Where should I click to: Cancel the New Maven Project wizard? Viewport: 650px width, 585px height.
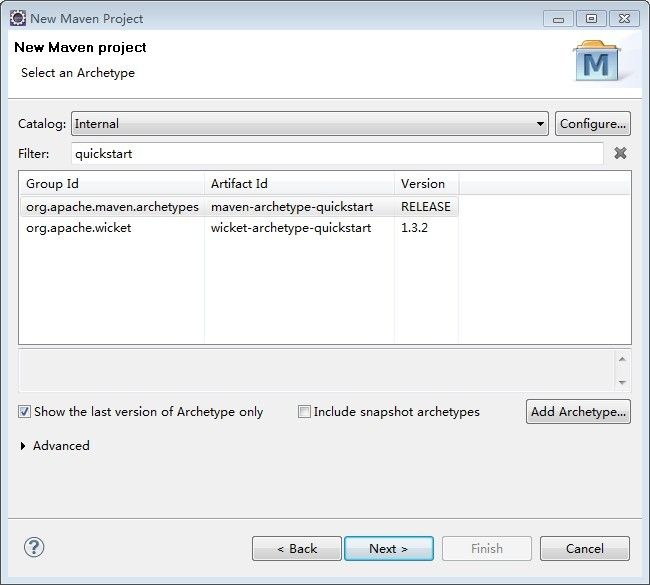pos(585,549)
